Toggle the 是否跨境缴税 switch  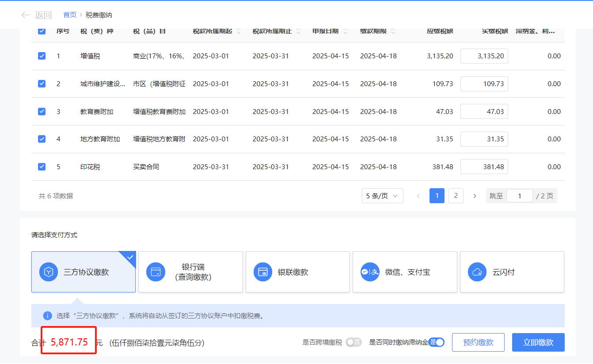[354, 342]
